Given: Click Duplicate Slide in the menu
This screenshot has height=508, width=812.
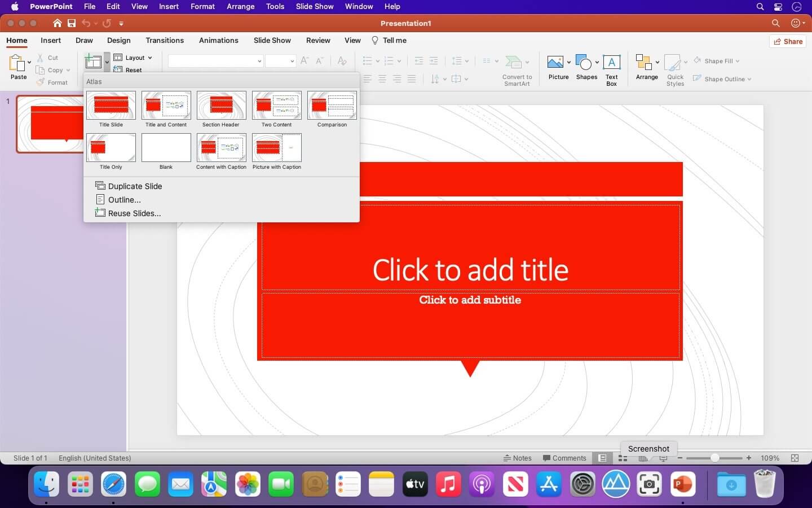Looking at the screenshot, I should pos(135,186).
